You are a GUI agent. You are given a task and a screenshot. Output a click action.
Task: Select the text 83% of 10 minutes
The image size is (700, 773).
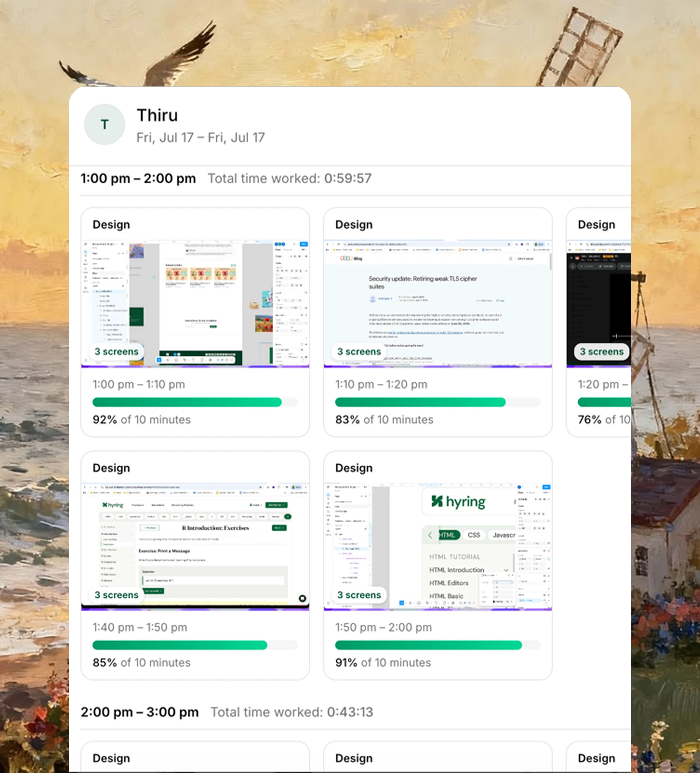(x=384, y=420)
